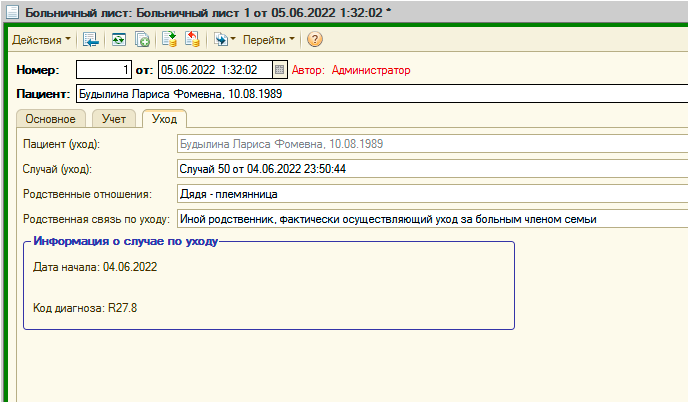688x402 pixels.
Task: Switch to the Учет tab
Action: tap(114, 119)
